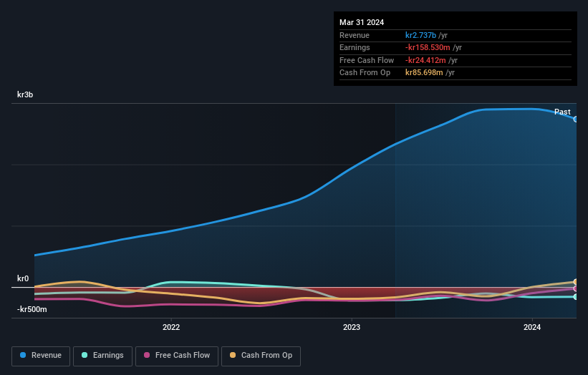588x375 pixels.
Task: Click the Cash From Op label in tooltip
Action: (x=365, y=73)
